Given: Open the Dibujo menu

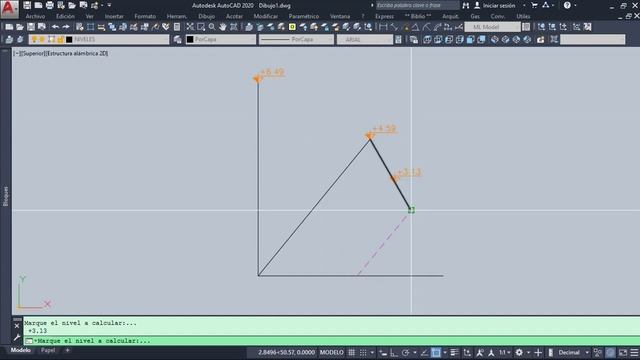Looking at the screenshot, I should (x=206, y=16).
